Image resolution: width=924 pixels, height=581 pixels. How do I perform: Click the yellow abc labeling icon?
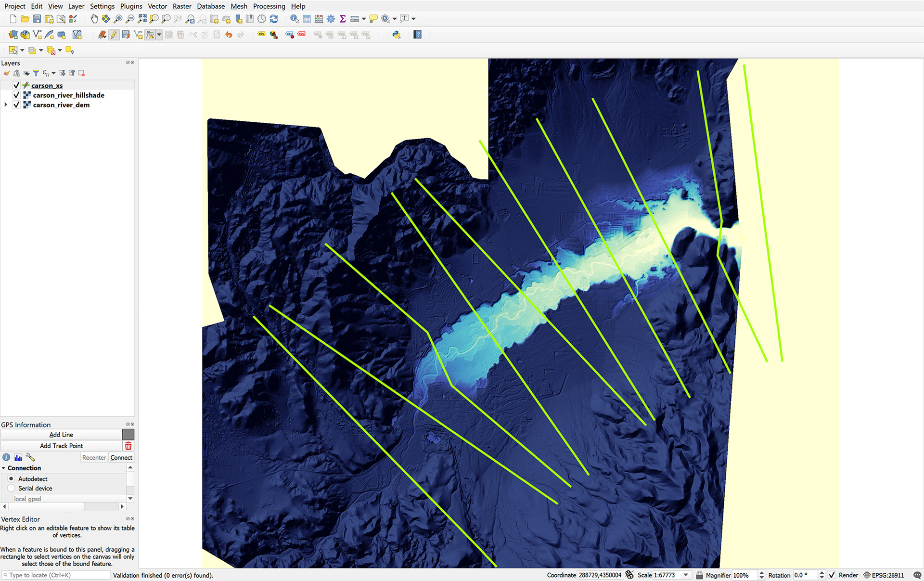pos(261,35)
